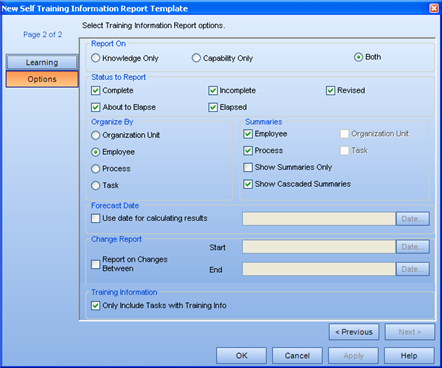This screenshot has width=442, height=368.
Task: Uncheck Only Include Tasks with Training Info
Action: (95, 306)
